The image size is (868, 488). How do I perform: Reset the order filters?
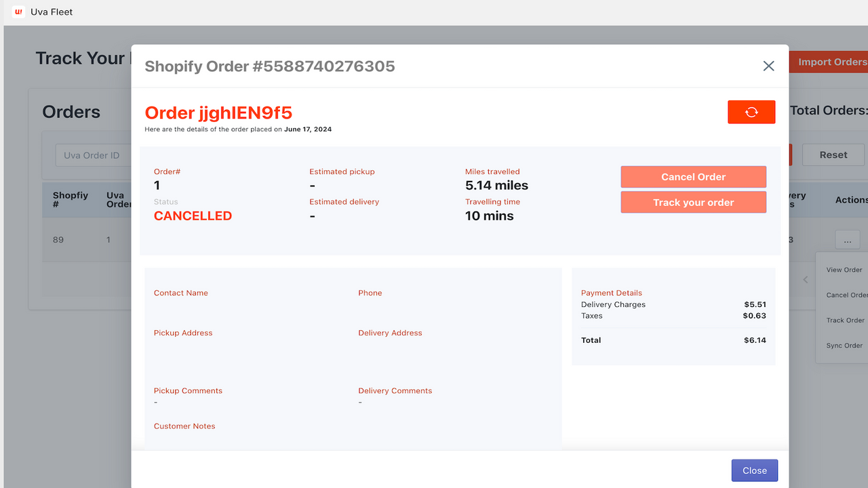[833, 155]
